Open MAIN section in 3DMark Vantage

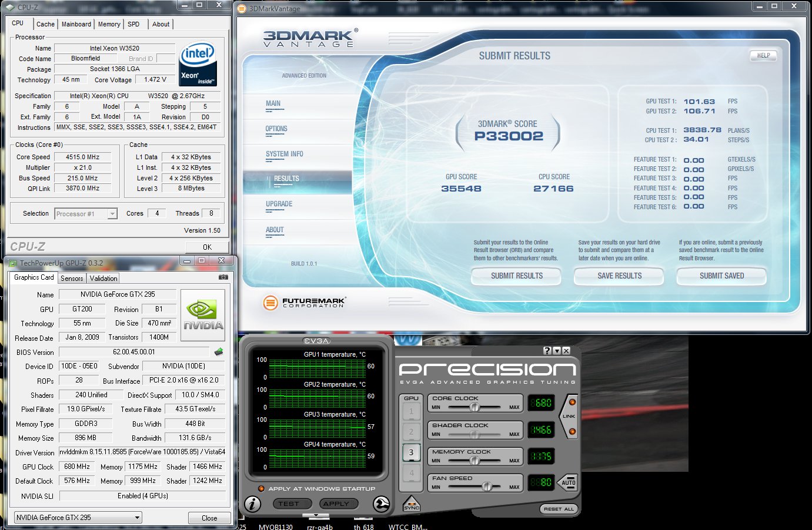273,103
